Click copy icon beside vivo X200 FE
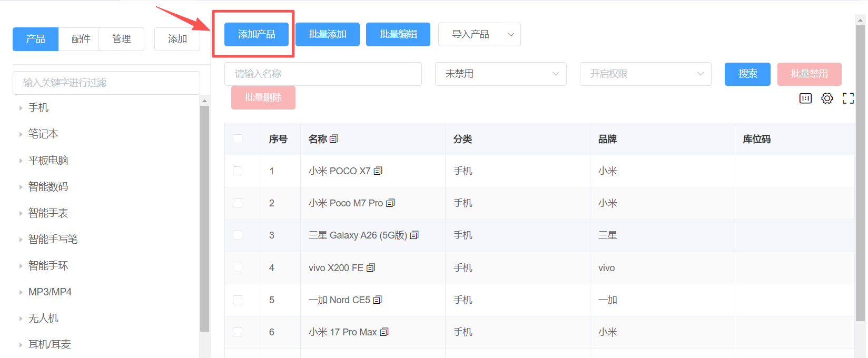The height and width of the screenshot is (358, 868). (371, 268)
